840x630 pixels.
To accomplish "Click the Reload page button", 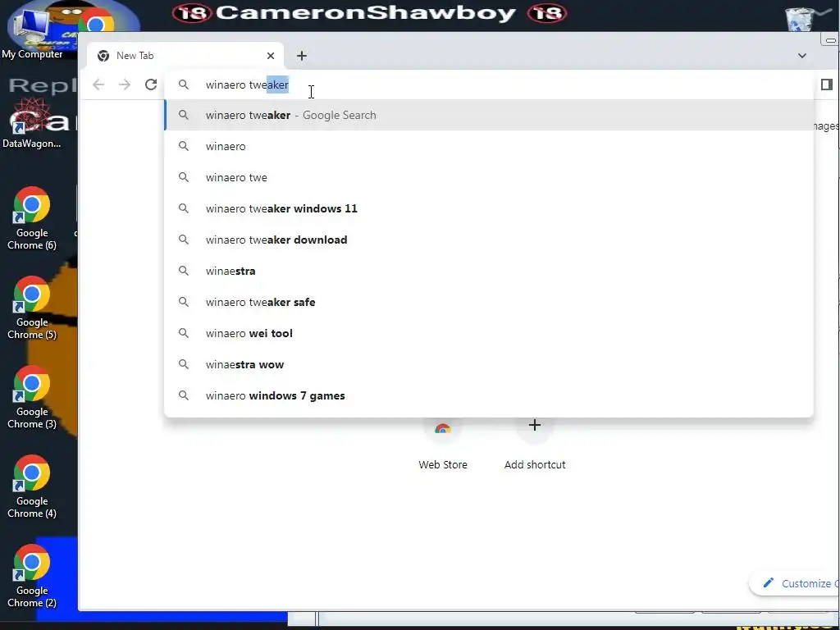I will point(151,84).
